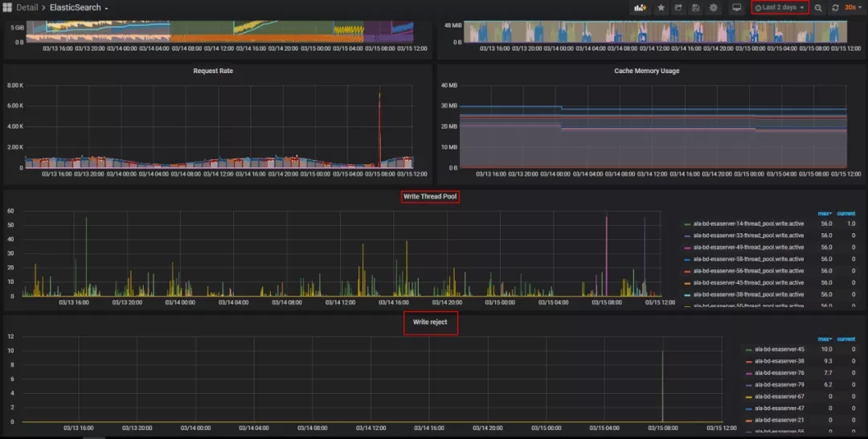
Task: Open dashboard settings gear
Action: point(713,7)
